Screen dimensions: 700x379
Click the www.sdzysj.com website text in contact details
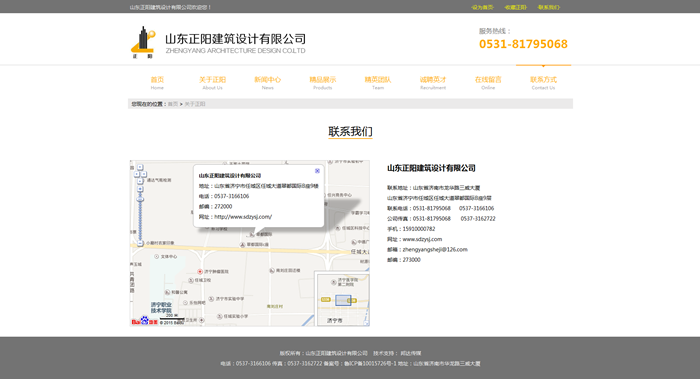tap(422, 239)
